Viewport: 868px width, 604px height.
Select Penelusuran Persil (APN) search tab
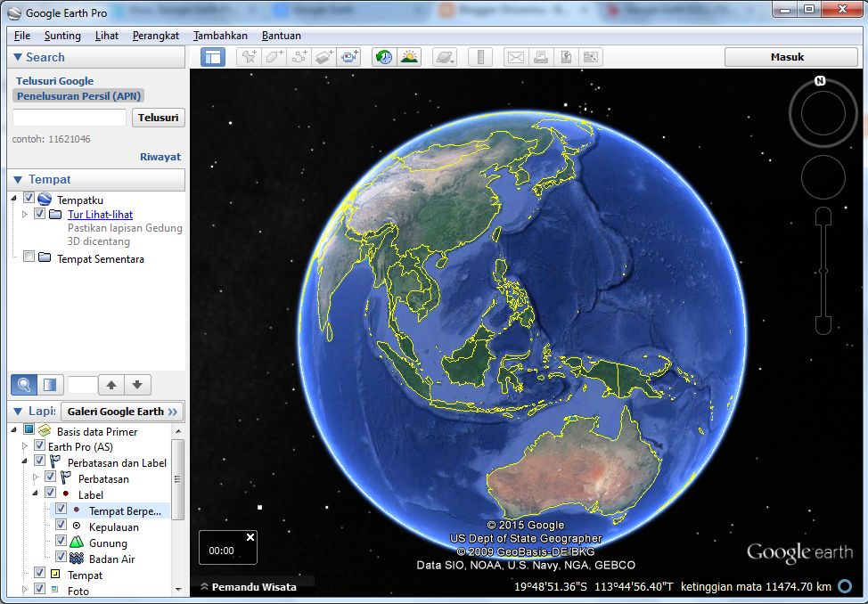click(x=78, y=96)
